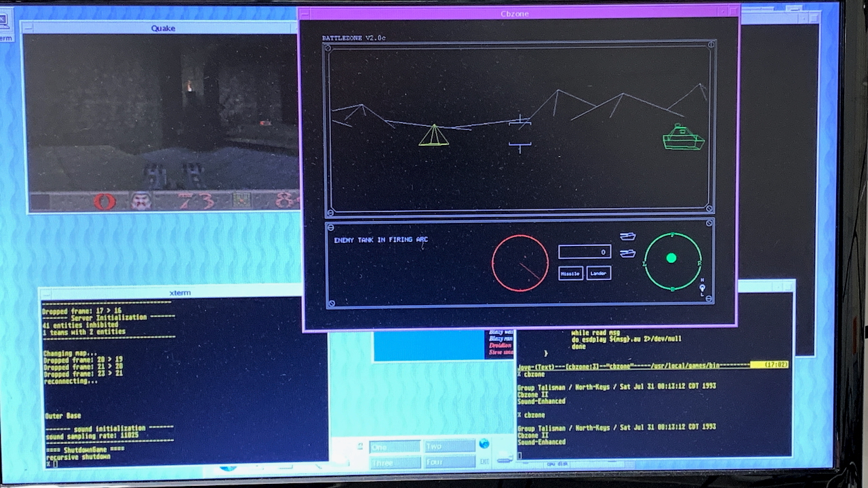Click the Quake title bar
This screenshot has height=488, width=868.
click(x=163, y=28)
